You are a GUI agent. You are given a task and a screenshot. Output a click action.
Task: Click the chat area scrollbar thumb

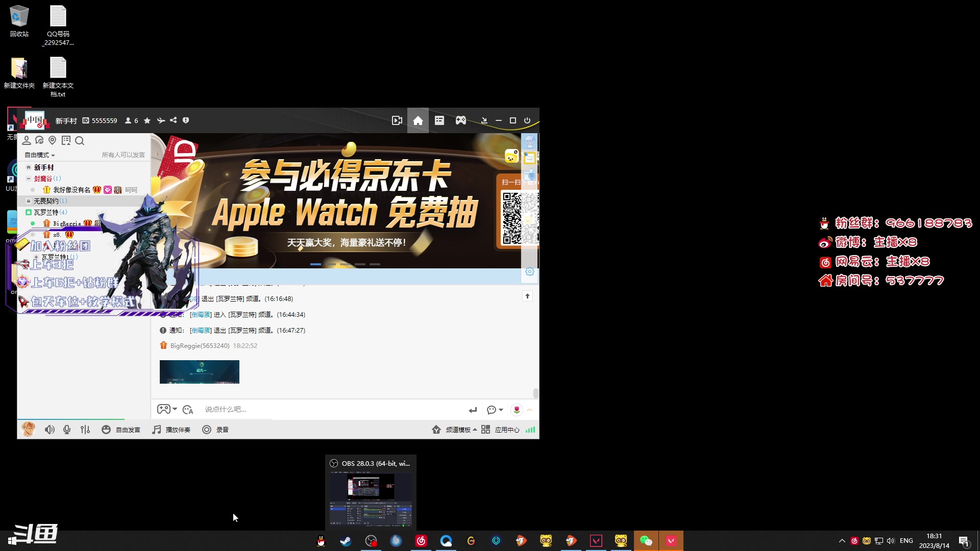(535, 393)
